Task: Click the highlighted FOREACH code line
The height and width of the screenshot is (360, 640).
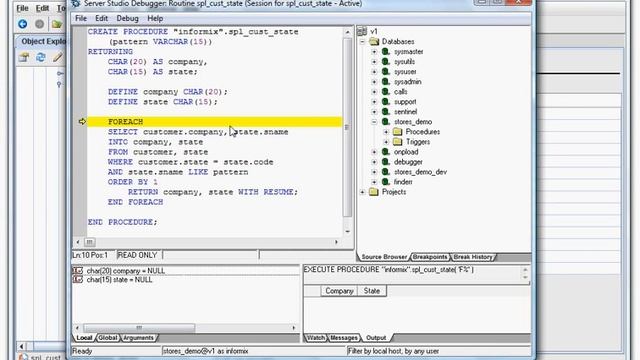Action: (x=214, y=122)
